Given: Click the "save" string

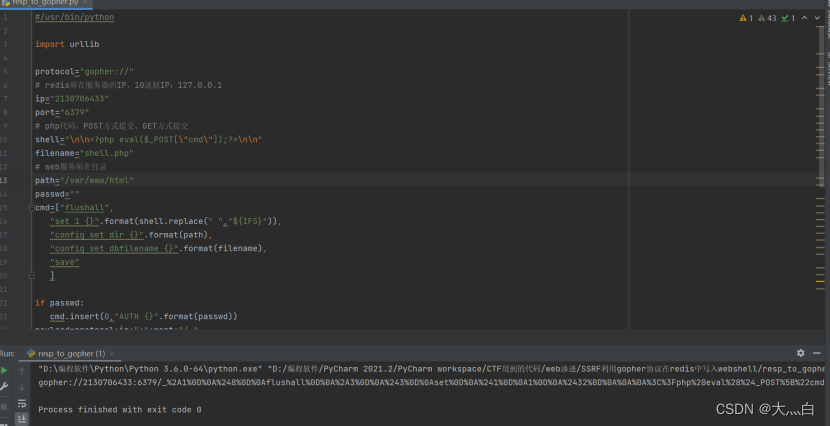Looking at the screenshot, I should (65, 262).
